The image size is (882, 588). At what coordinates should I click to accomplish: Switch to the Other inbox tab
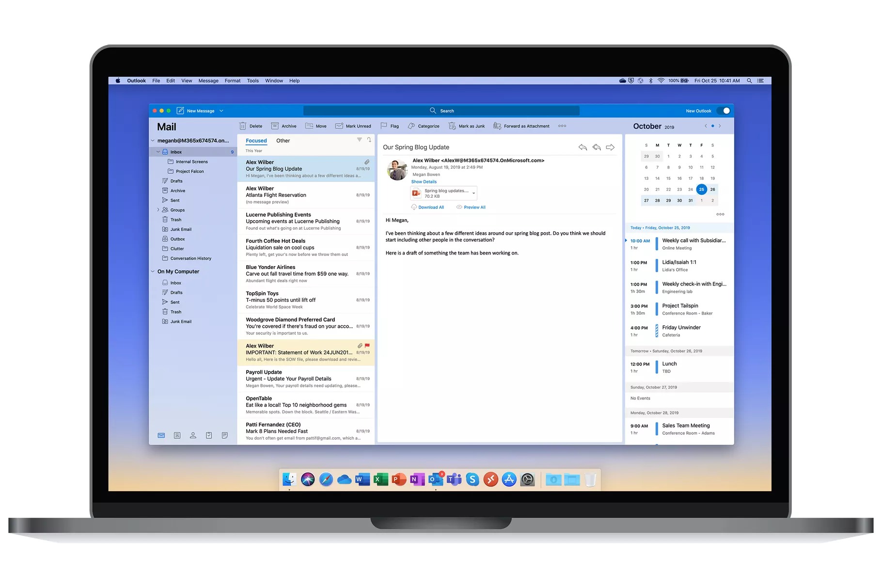pos(283,141)
